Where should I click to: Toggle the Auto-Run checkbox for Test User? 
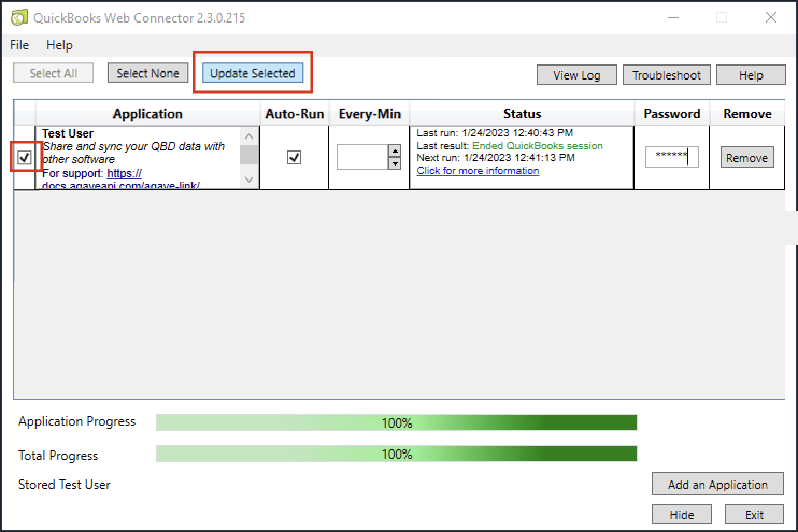coord(294,157)
